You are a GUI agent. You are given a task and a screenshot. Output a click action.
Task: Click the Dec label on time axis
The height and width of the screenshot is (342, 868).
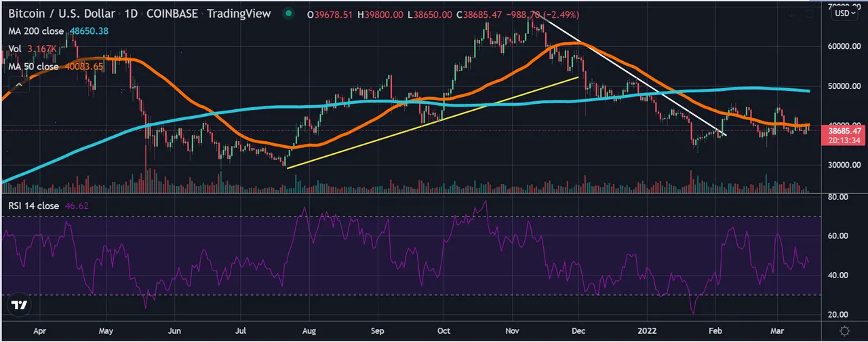tap(578, 332)
